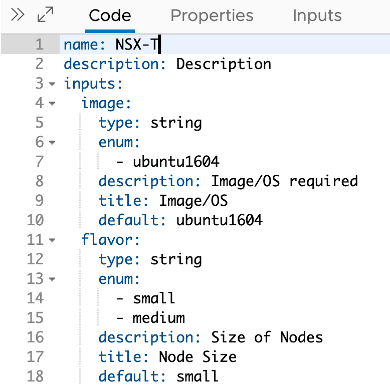Screen dimensions: 390x388
Task: Expand the editor using diagonal arrows icon
Action: click(45, 15)
